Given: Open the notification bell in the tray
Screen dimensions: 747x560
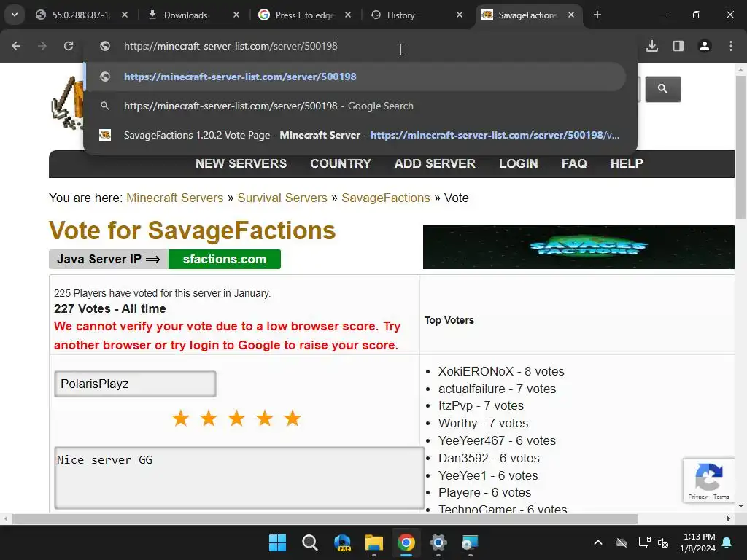Looking at the screenshot, I should tap(727, 542).
